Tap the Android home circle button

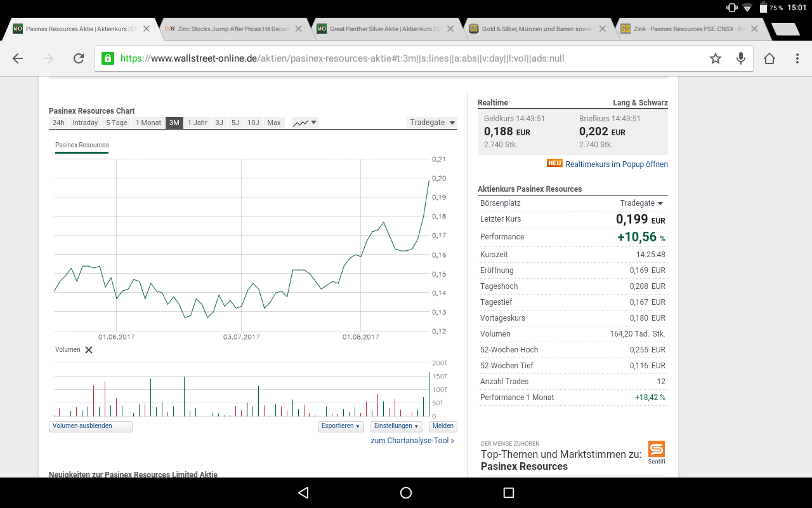(406, 493)
